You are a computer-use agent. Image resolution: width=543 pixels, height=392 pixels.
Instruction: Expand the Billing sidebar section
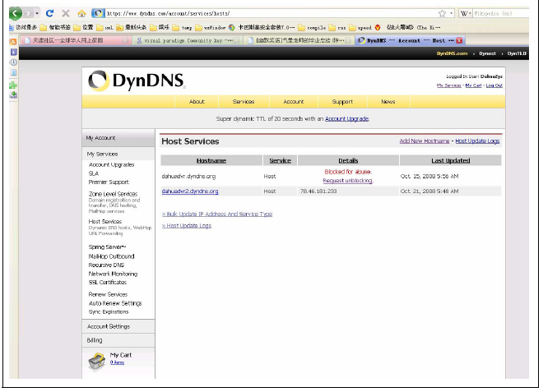118,340
